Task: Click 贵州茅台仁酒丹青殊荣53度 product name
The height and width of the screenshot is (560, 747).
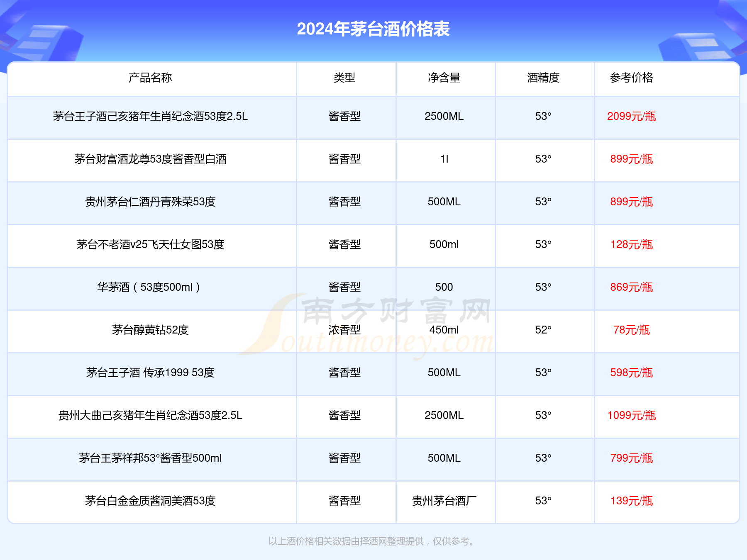Action: pyautogui.click(x=150, y=202)
